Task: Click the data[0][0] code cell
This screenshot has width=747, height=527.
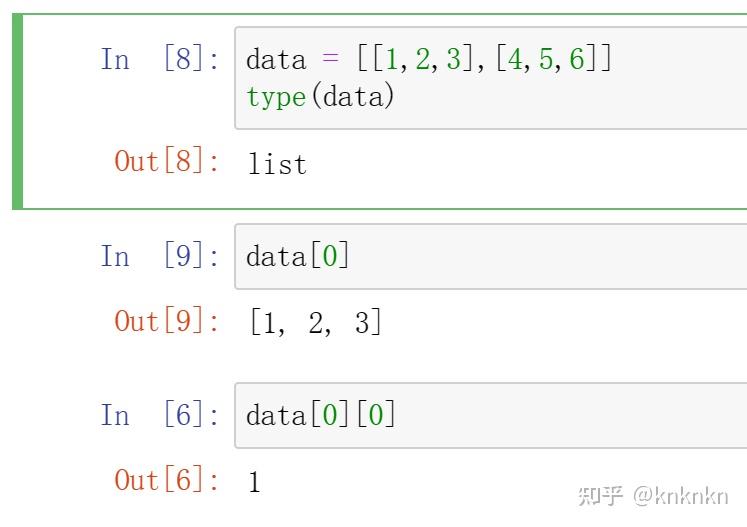Action: (491, 416)
